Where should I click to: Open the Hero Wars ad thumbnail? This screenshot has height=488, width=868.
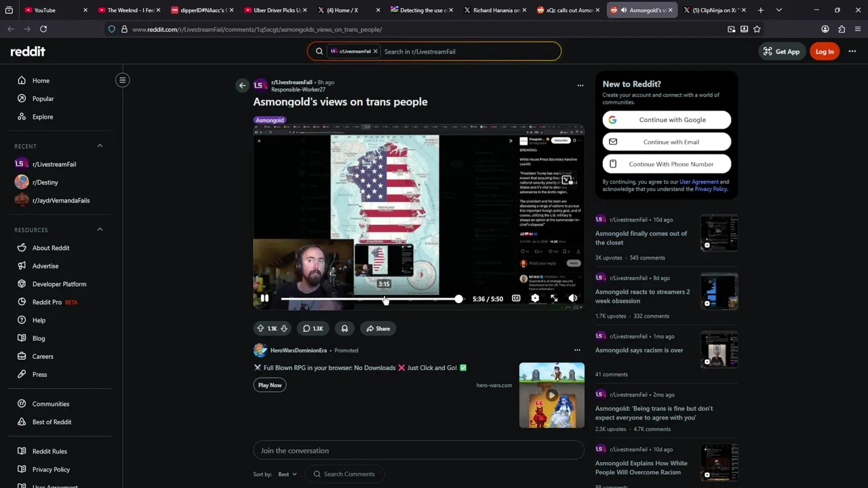coord(551,395)
